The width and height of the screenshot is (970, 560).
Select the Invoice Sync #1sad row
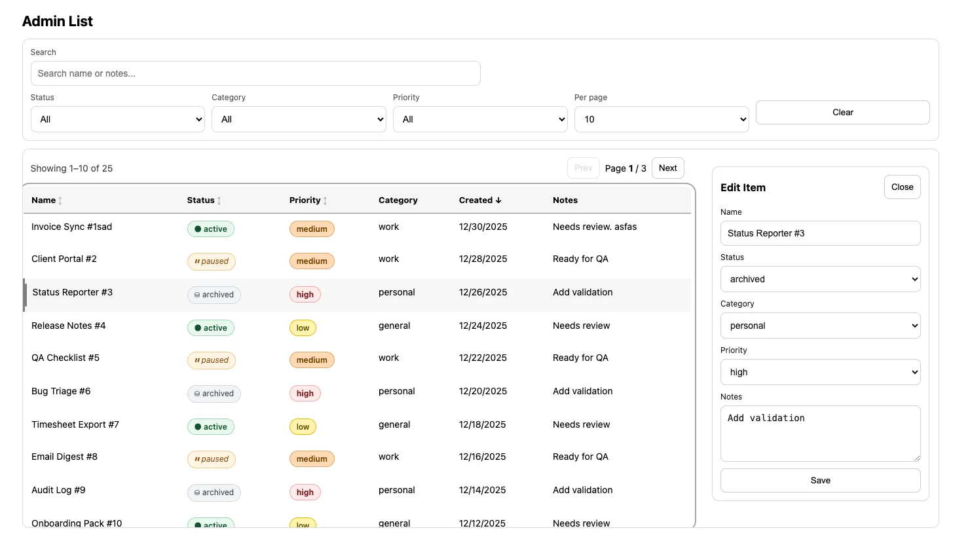(x=357, y=229)
